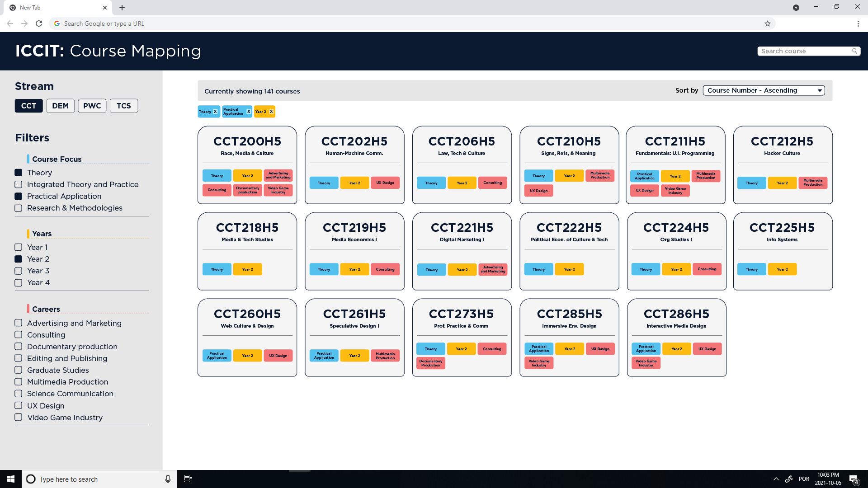Open the Chrome profile dropdown arrow
Viewport: 868px width, 488px height.
point(796,8)
